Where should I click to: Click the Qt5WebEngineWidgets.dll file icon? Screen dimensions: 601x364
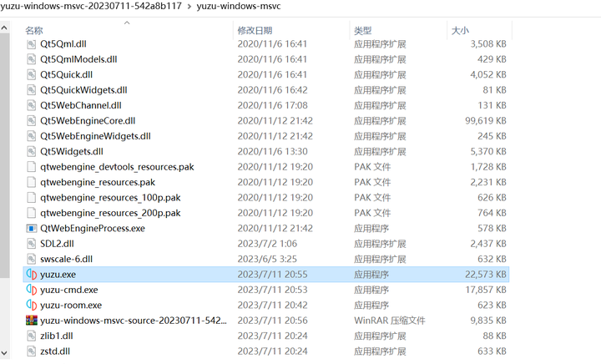click(x=32, y=136)
